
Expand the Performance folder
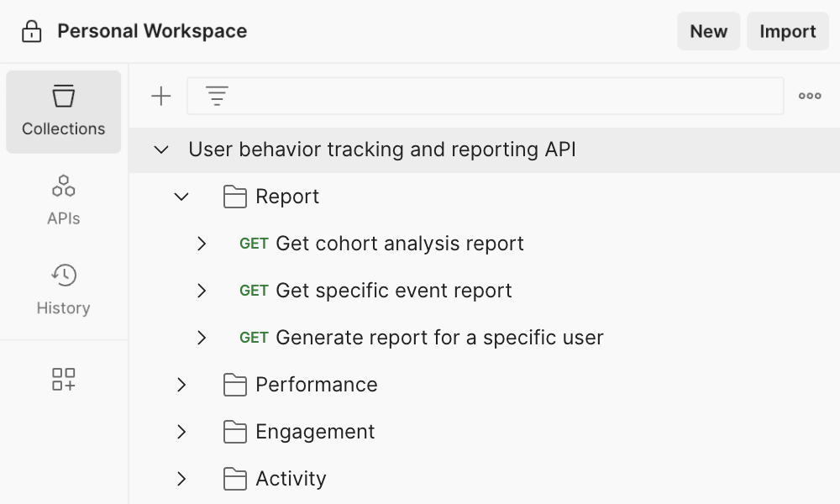[x=181, y=385]
